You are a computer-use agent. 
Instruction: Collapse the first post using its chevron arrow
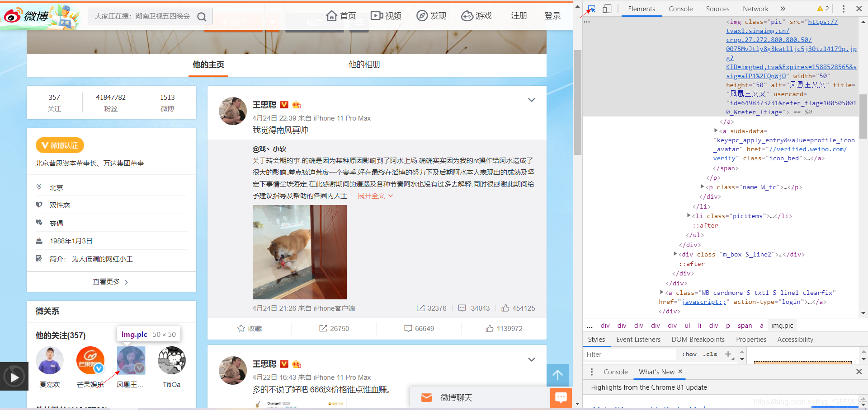(531, 100)
